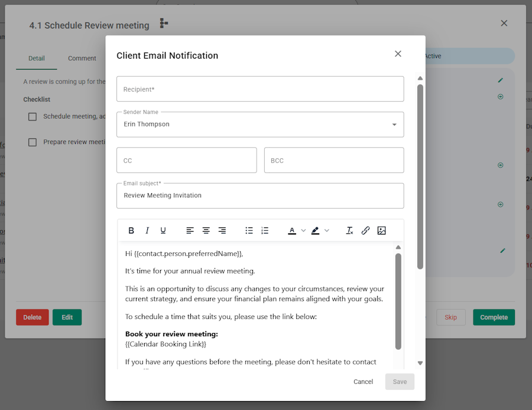
Task: Select the highlight color marker tool
Action: coord(315,230)
